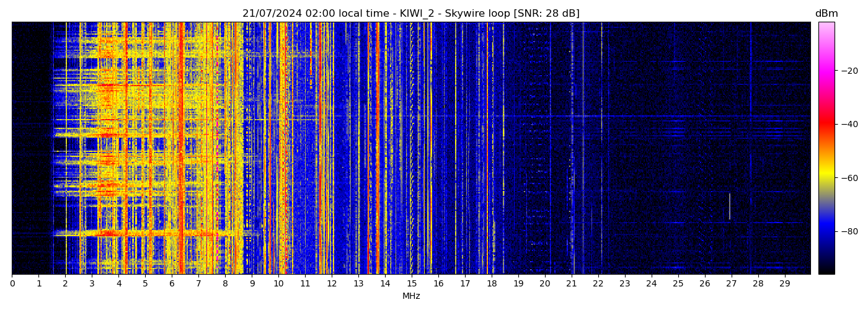Click the −60 colorbar tick label
Viewport: 868px width, 310px height.
pyautogui.click(x=847, y=178)
